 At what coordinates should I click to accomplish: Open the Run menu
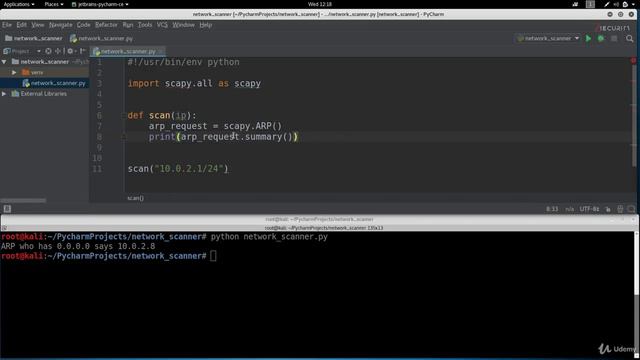(x=128, y=25)
